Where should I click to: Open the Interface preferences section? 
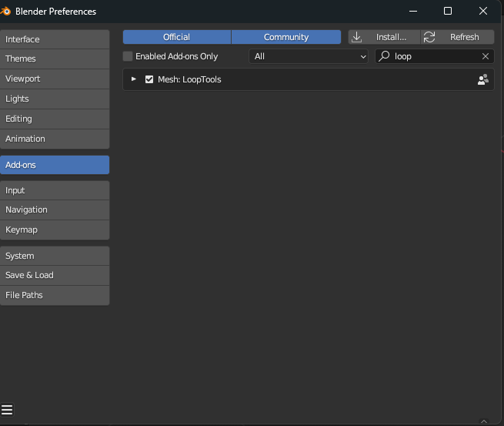55,39
